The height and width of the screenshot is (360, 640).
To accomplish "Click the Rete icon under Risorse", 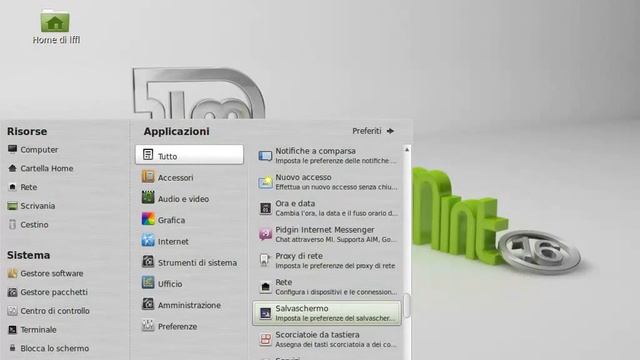I will [12, 187].
